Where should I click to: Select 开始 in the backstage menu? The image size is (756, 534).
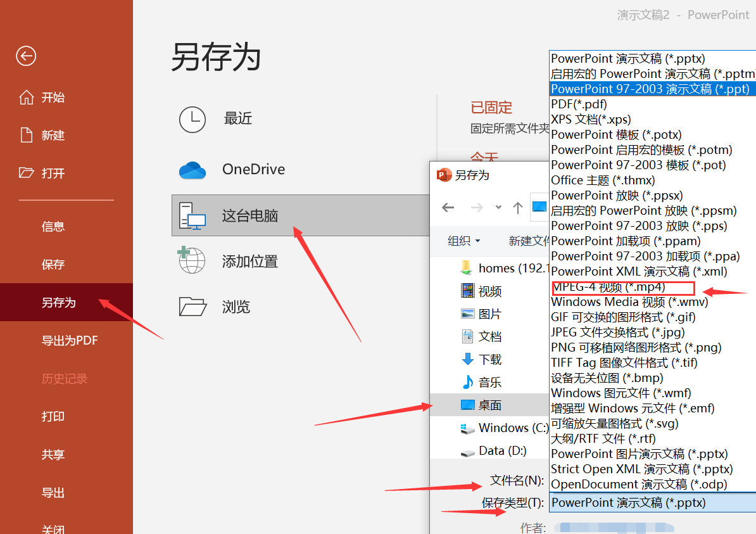53,98
